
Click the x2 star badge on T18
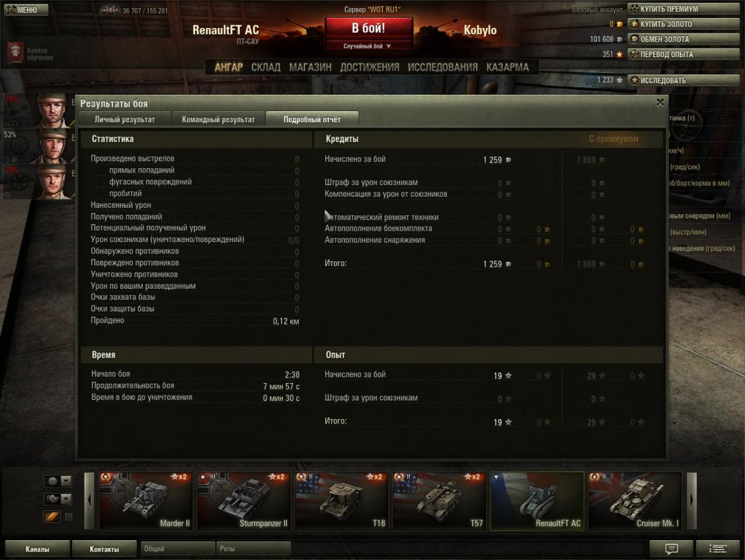[374, 477]
